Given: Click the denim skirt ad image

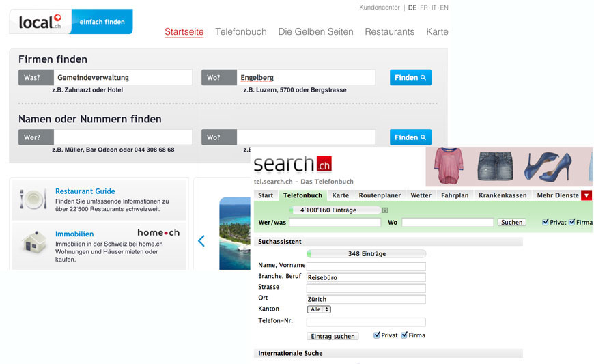Looking at the screenshot, I should point(495,166).
